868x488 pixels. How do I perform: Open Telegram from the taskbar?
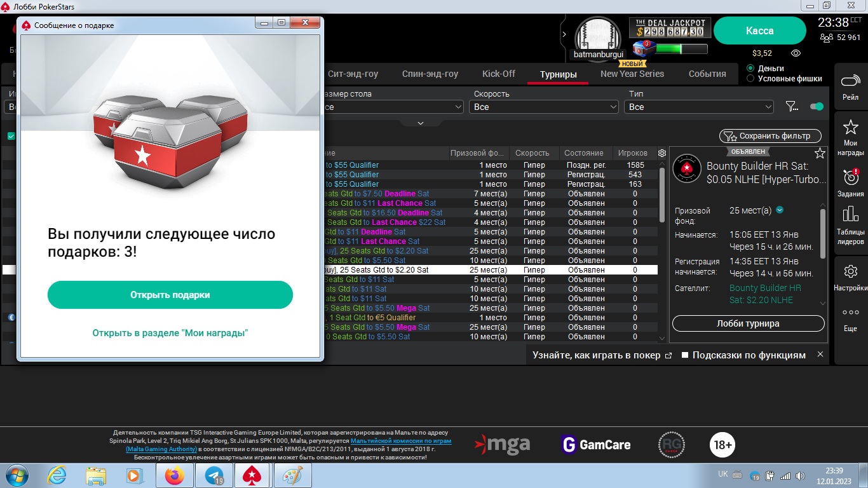click(214, 475)
